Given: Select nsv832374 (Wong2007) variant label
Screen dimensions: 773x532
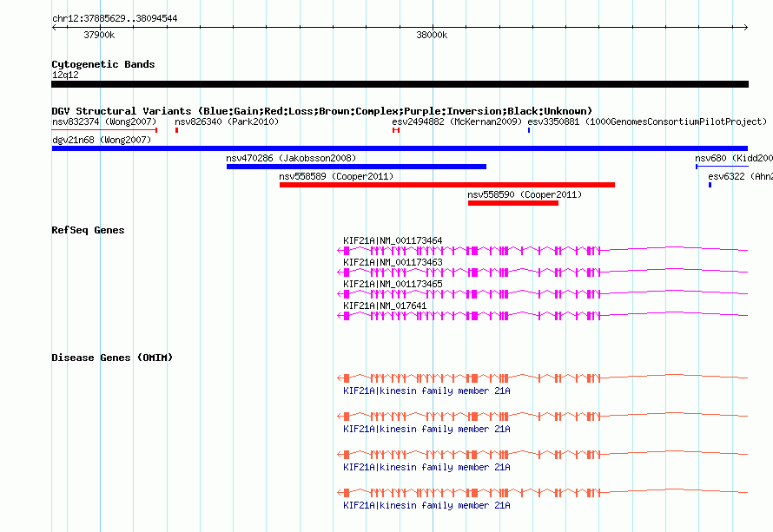Looking at the screenshot, I should [104, 122].
